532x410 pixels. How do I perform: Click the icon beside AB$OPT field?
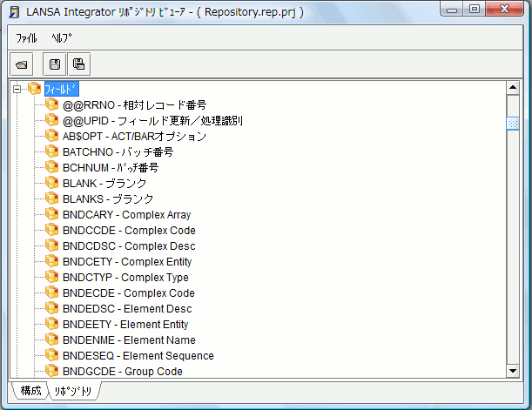(x=51, y=136)
